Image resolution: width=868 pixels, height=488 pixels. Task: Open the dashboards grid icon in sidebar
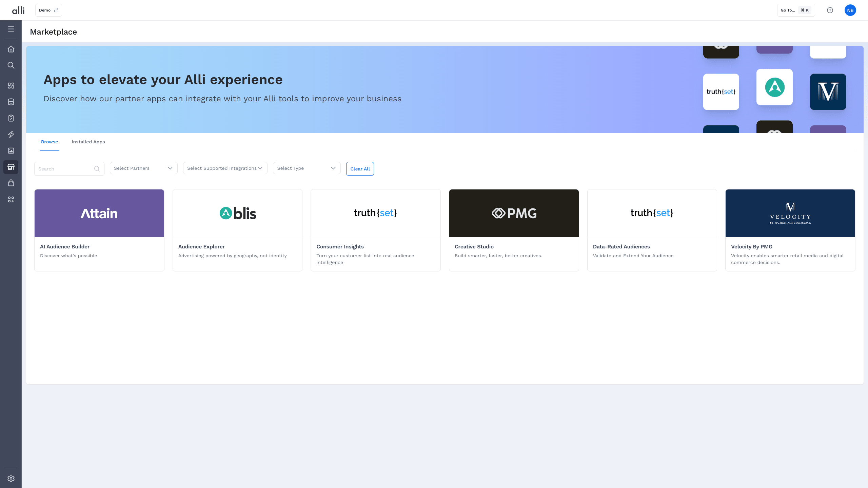coord(11,85)
